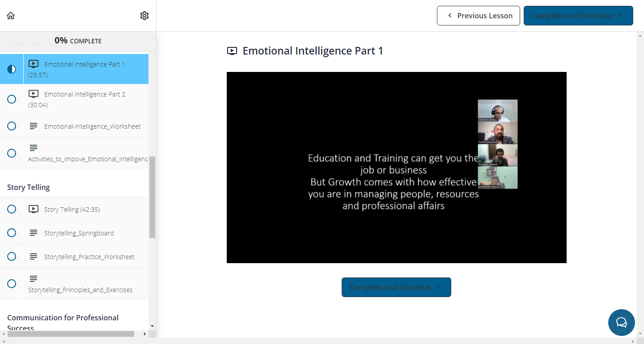This screenshot has height=344, width=644.
Task: Open the Emotional-Intelligence_Worksheet lesson
Action: click(x=74, y=126)
